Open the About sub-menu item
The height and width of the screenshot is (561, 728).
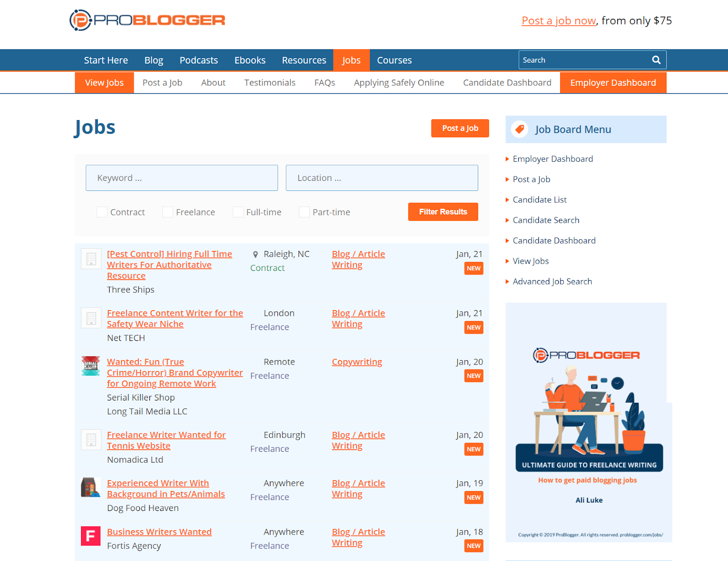[x=213, y=83]
